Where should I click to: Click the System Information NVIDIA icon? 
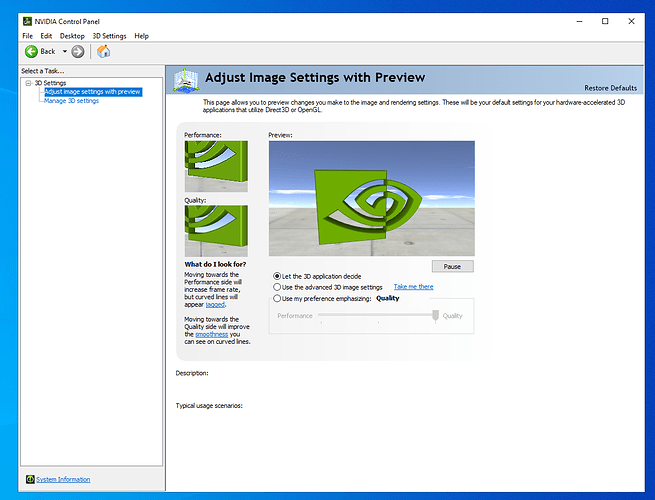(30, 479)
